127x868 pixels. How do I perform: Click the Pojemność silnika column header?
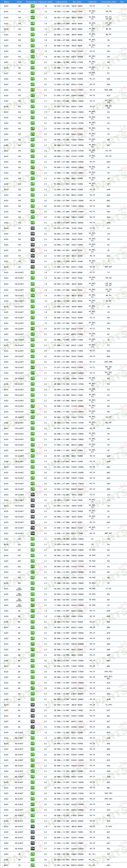pyautogui.click(x=46, y=2)
